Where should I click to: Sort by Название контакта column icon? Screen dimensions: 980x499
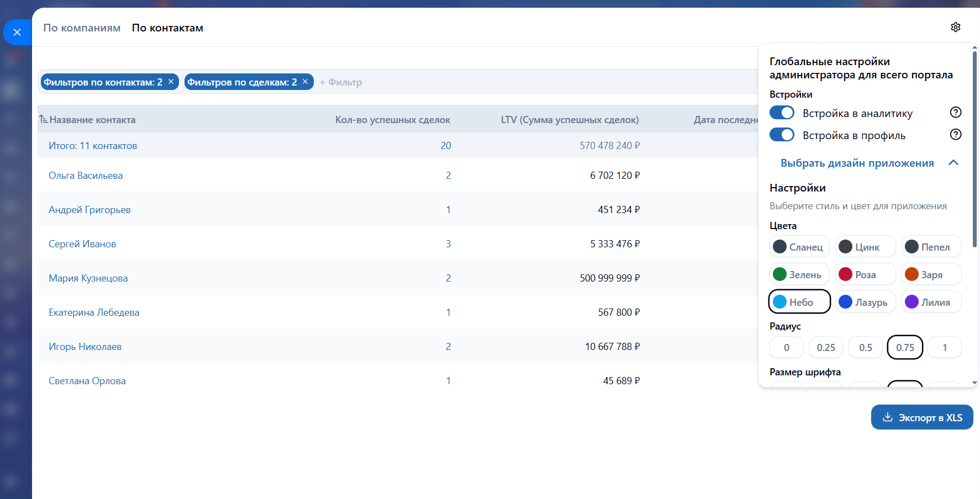[x=43, y=119]
